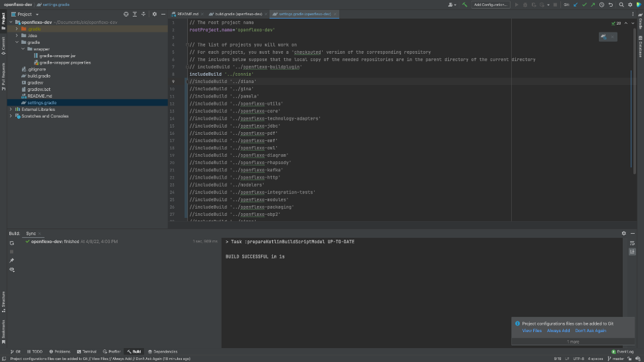Toggle the Project tool window sidebar button

(3, 21)
